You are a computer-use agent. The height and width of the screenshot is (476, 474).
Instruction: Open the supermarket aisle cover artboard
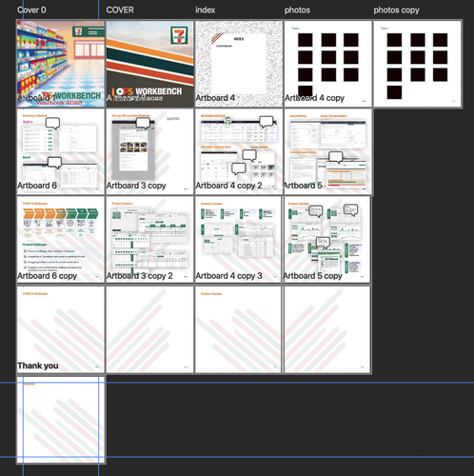coord(61,64)
